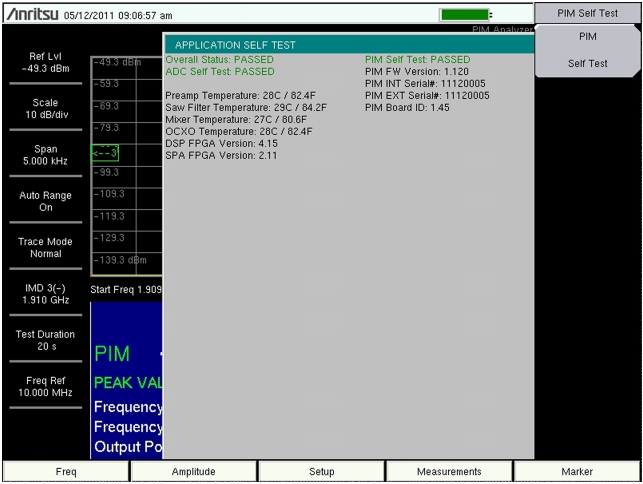
Task: Click Preamp Temperature 28C / 82.4F line
Action: coord(240,96)
